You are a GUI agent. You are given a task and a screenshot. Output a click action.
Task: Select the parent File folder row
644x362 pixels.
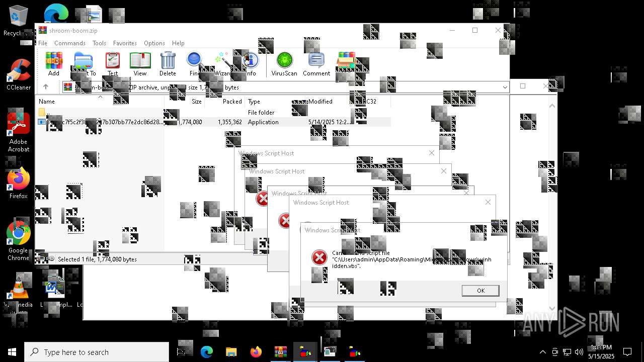click(x=212, y=113)
